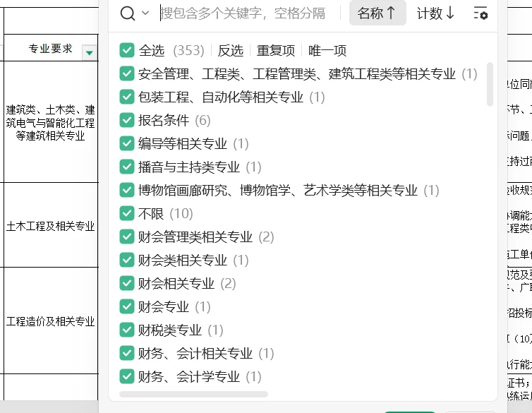Select the cell 工程造价及相关专业
This screenshot has height=413, width=532.
pos(51,321)
